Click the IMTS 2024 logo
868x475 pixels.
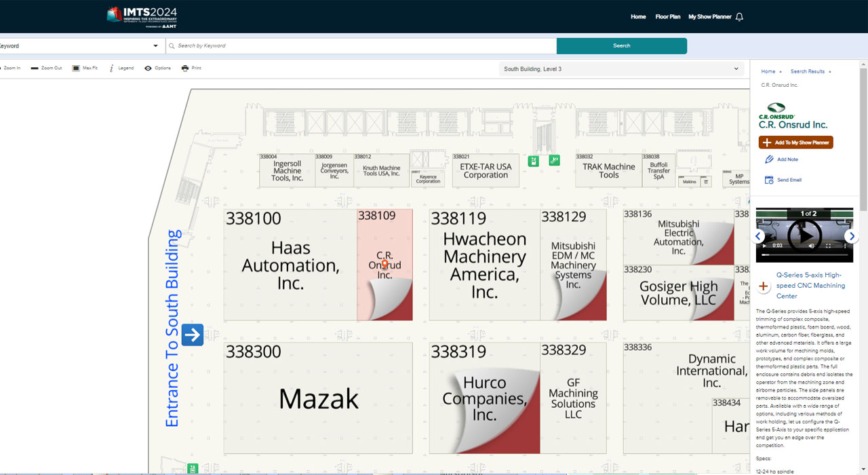pos(142,16)
